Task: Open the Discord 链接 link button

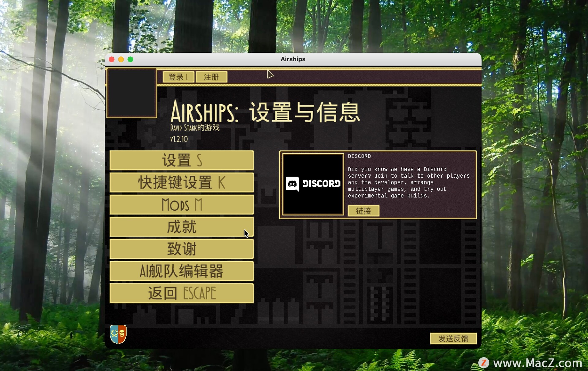Action: [363, 211]
